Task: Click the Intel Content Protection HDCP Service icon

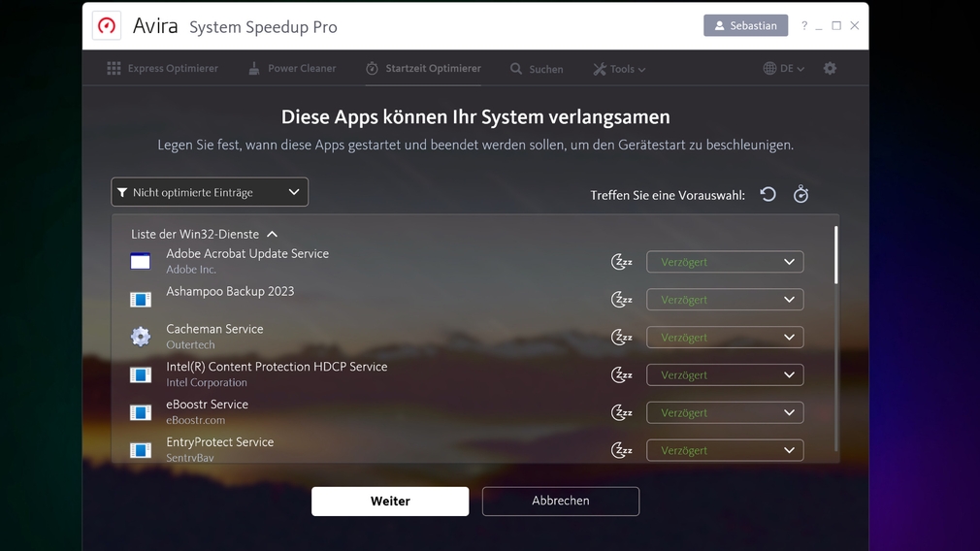Action: (140, 374)
